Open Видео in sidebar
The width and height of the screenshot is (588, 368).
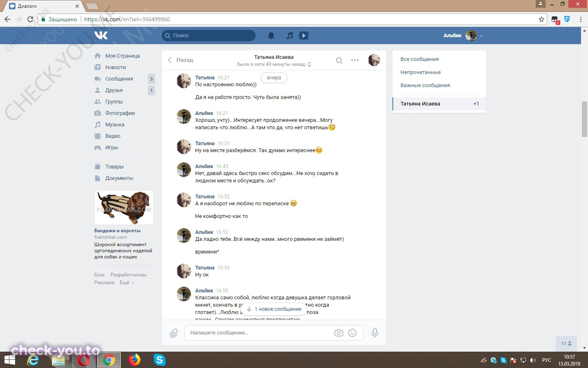pos(113,136)
